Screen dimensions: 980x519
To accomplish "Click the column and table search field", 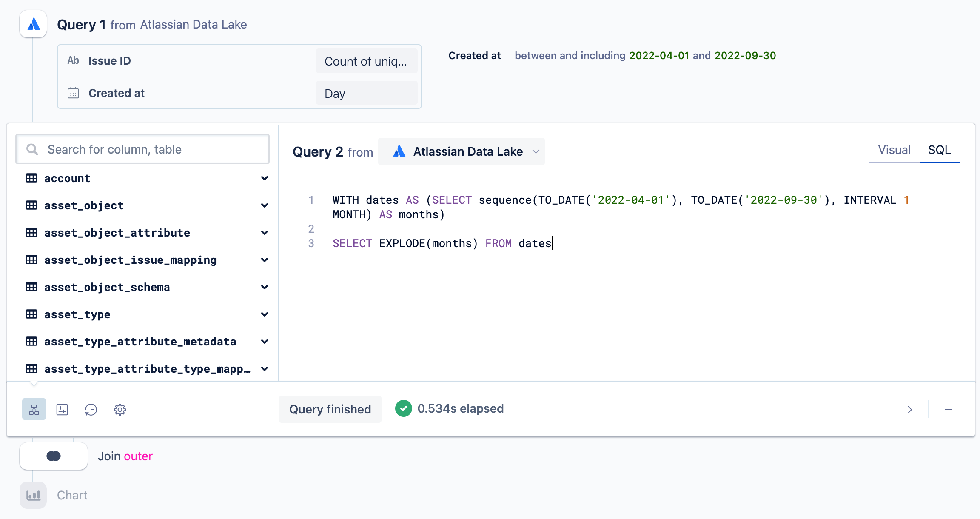I will pos(142,149).
